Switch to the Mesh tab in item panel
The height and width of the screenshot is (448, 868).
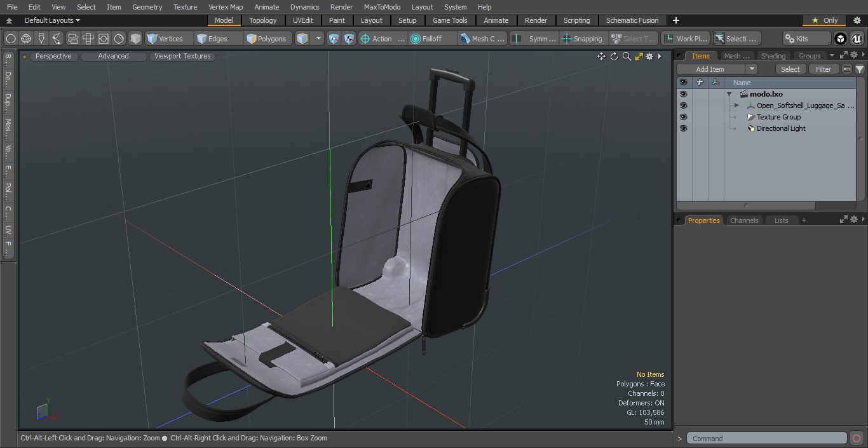point(736,56)
